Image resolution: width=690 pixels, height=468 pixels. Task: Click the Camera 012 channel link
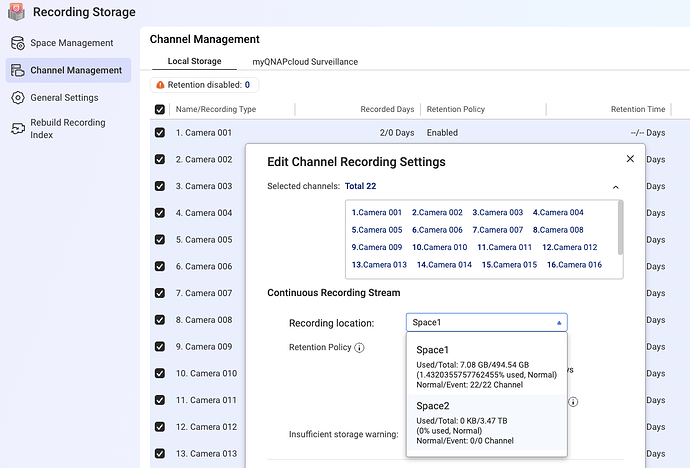click(x=569, y=247)
